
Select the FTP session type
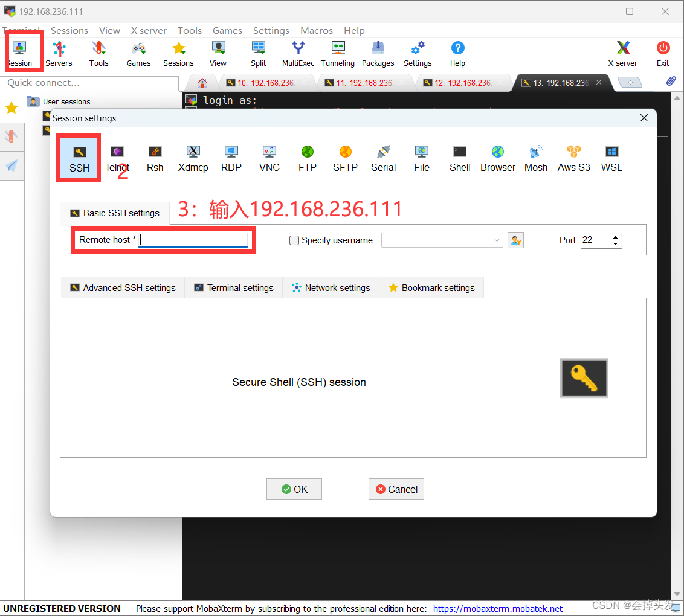pos(307,159)
